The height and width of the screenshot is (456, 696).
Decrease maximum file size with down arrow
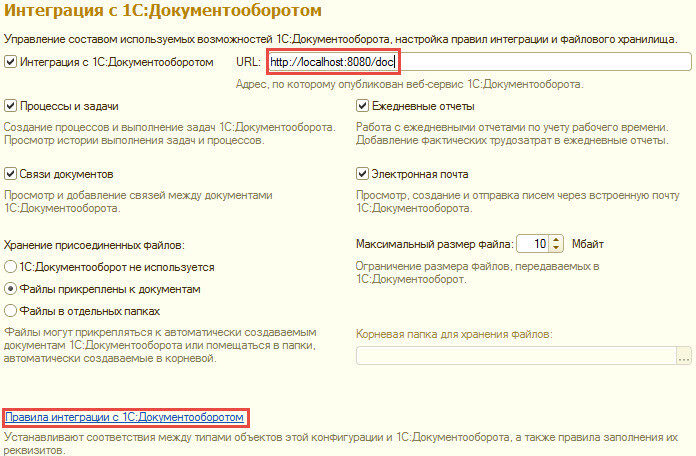click(556, 247)
